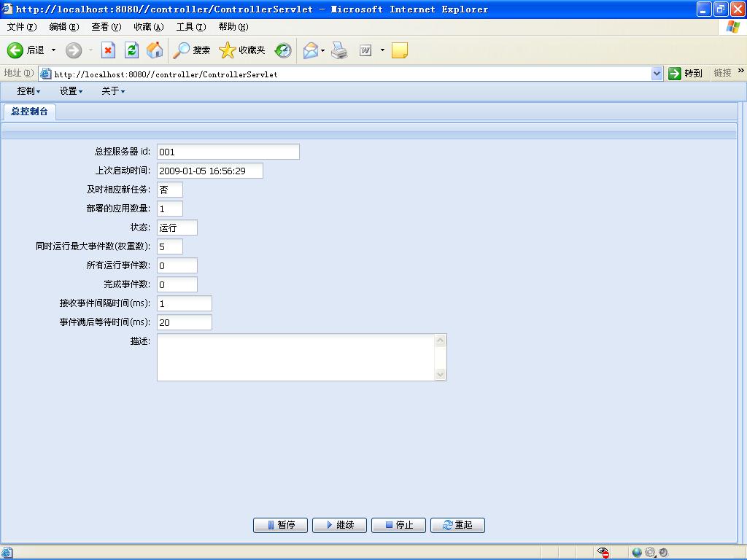Stop page loading with red X icon
Viewport: 747px width, 560px height.
[x=108, y=50]
